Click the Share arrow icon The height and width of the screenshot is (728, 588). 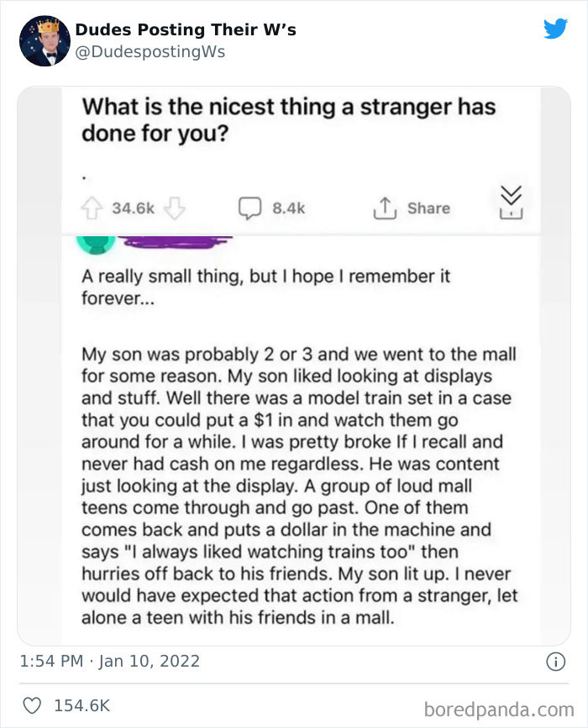[383, 207]
